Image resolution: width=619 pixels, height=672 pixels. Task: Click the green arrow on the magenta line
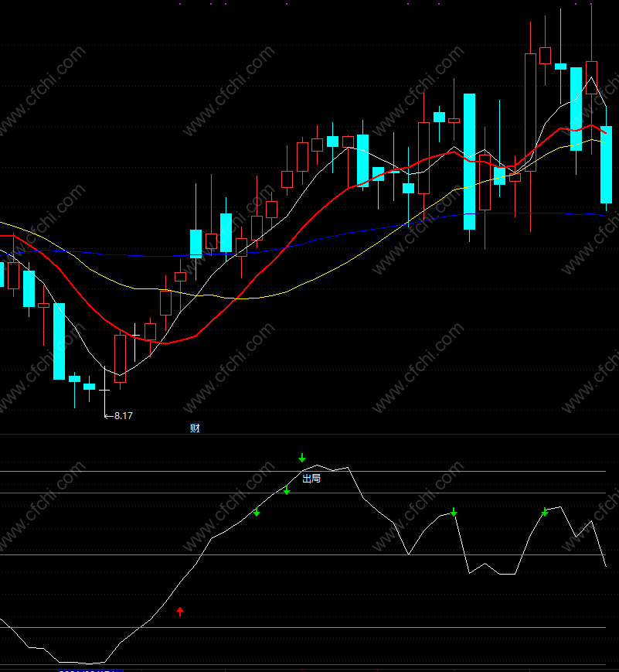[x=287, y=491]
